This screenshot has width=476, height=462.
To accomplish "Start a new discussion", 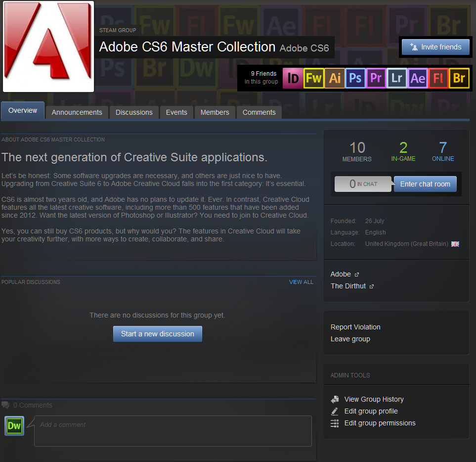I will click(158, 334).
